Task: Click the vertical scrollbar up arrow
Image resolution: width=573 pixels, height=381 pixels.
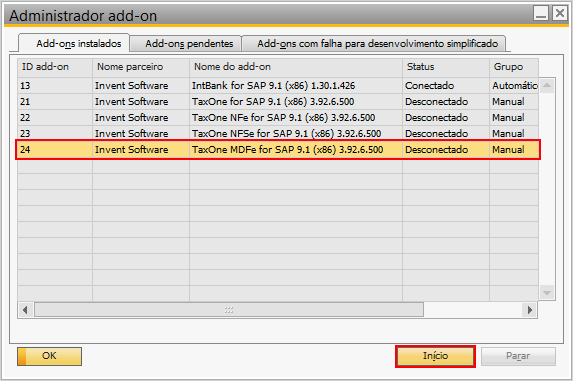Action: click(x=547, y=85)
